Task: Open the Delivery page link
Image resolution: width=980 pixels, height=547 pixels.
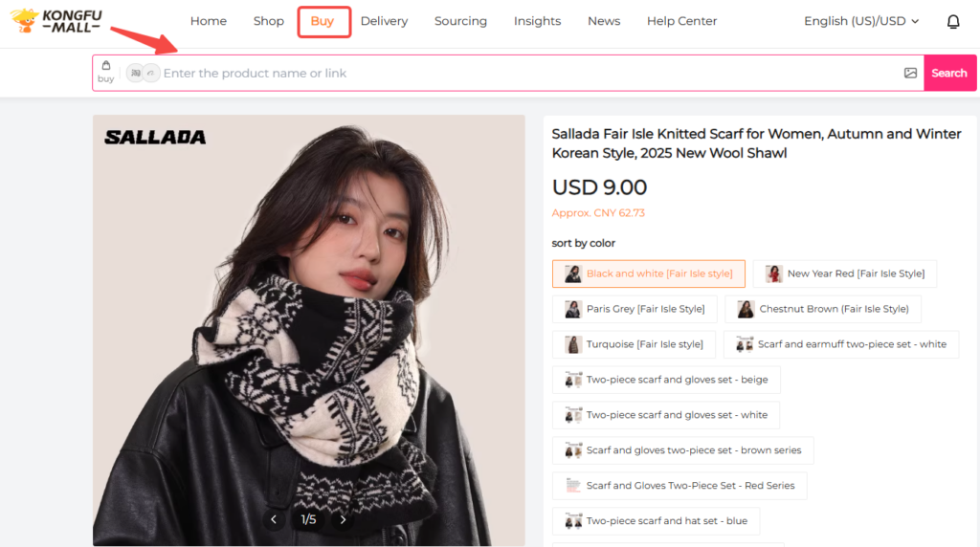Action: point(384,21)
